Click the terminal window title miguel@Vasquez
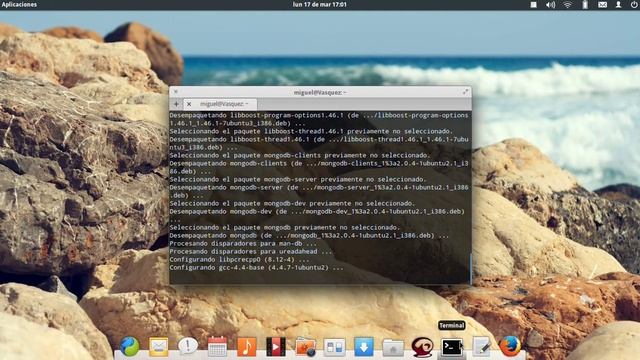The height and width of the screenshot is (360, 640). tap(320, 92)
